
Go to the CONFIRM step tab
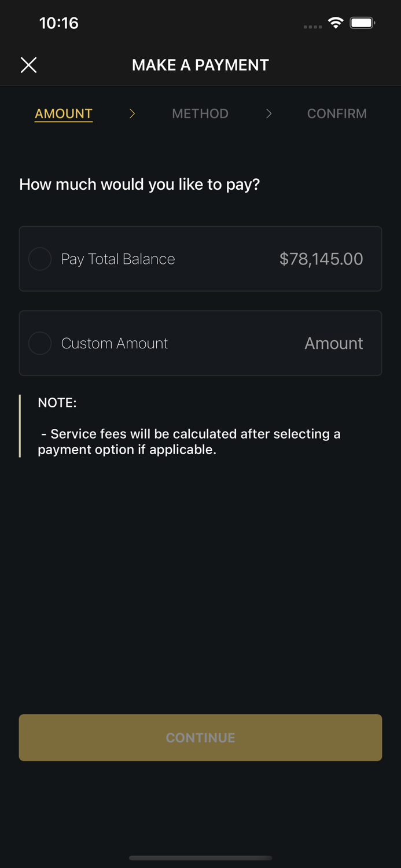[337, 113]
